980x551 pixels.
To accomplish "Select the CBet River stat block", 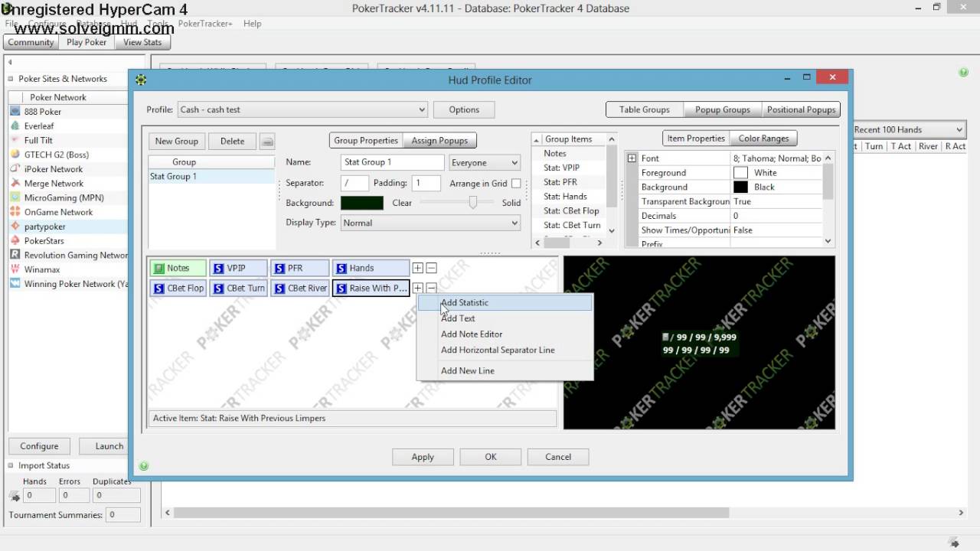I will [300, 289].
